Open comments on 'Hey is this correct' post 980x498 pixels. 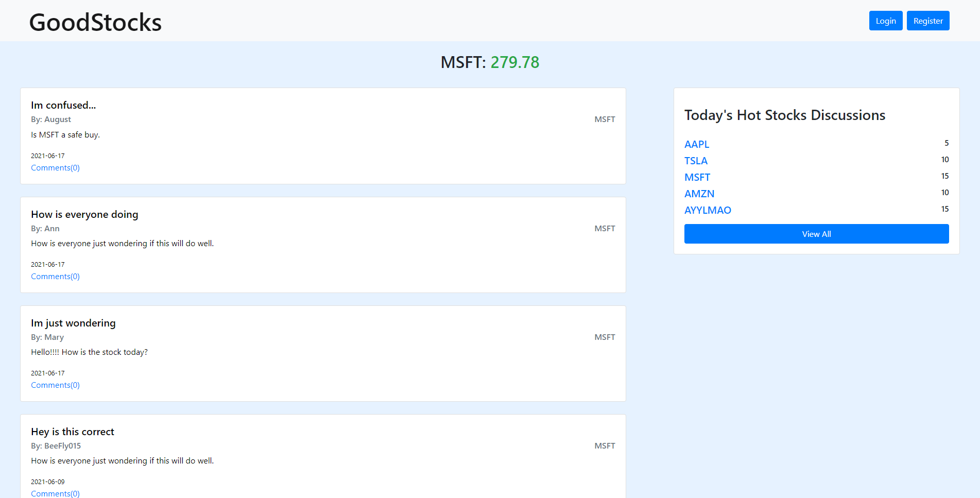[x=55, y=493]
